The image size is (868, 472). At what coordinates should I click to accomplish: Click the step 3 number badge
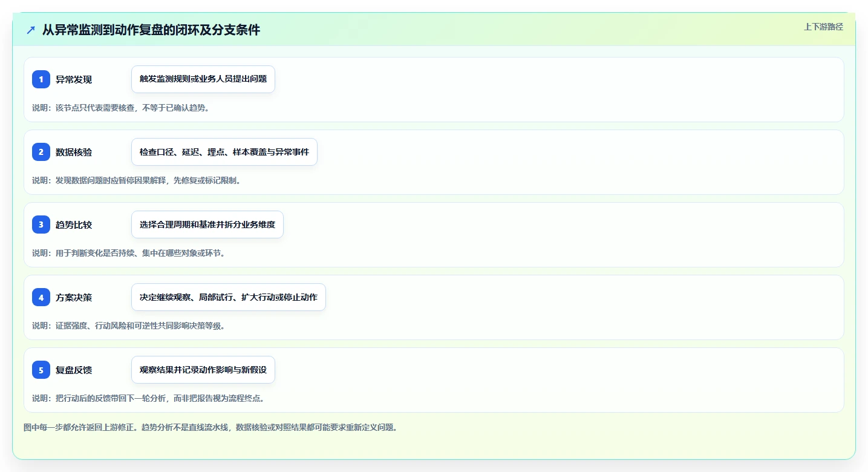(x=41, y=225)
